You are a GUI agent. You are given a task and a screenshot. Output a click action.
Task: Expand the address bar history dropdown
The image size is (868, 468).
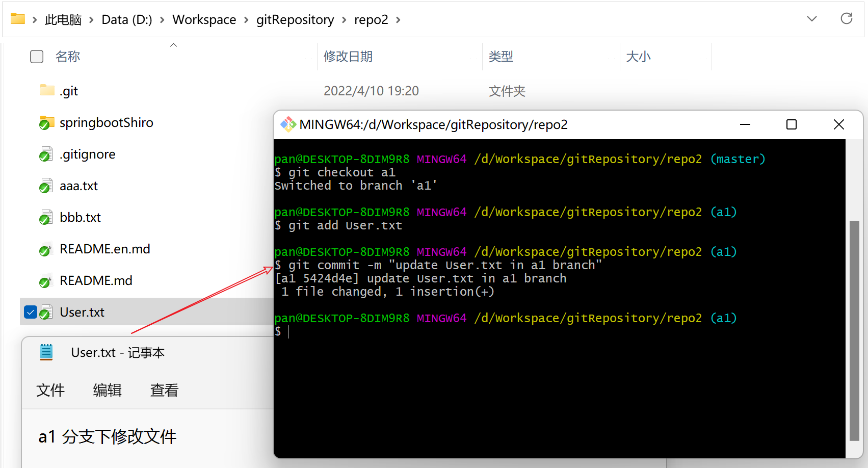click(812, 19)
